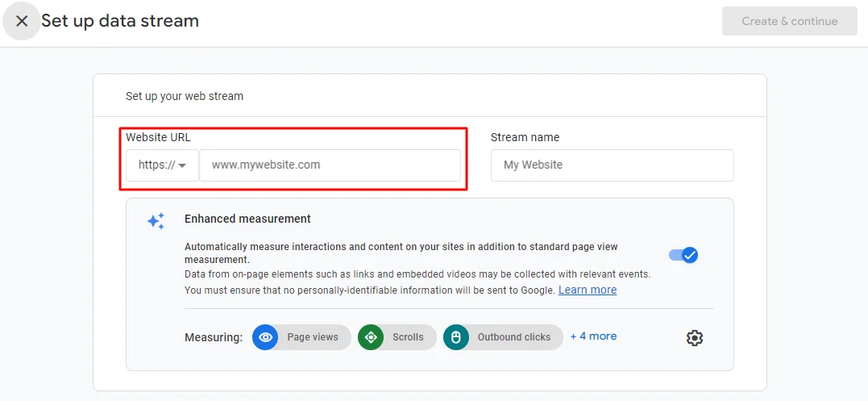The height and width of the screenshot is (401, 868).
Task: Click the blue eye Page views icon
Action: click(265, 337)
